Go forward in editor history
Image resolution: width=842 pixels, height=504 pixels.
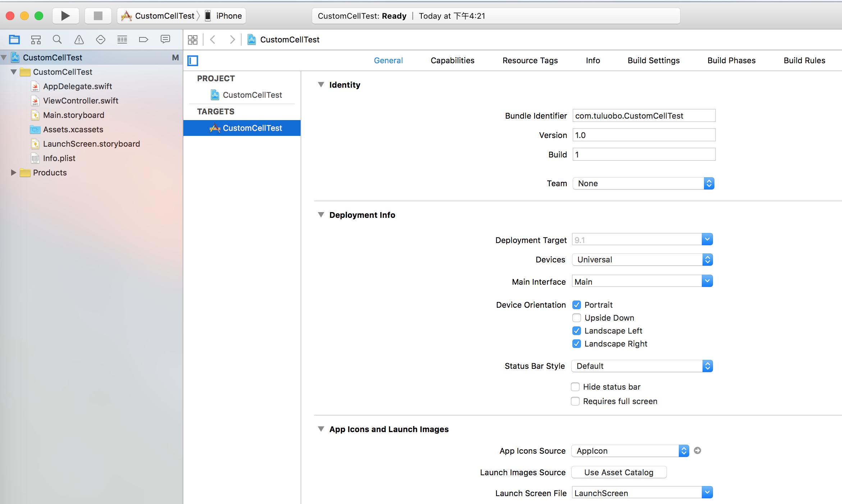[232, 40]
